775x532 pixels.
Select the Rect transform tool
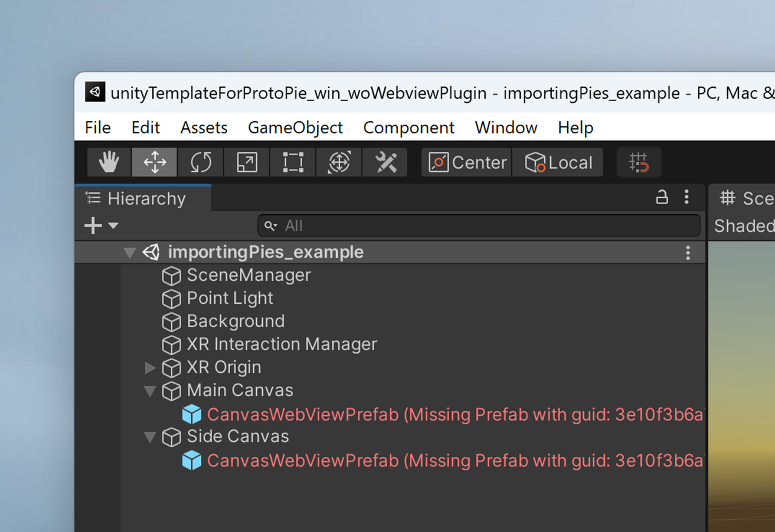point(292,162)
